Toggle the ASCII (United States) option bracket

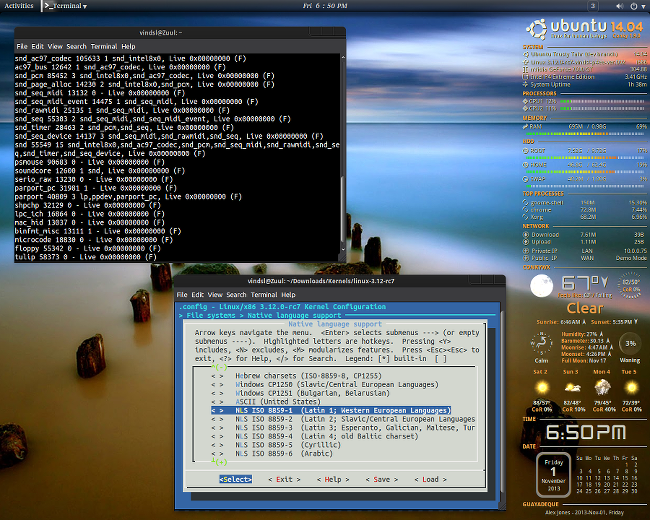[217, 402]
